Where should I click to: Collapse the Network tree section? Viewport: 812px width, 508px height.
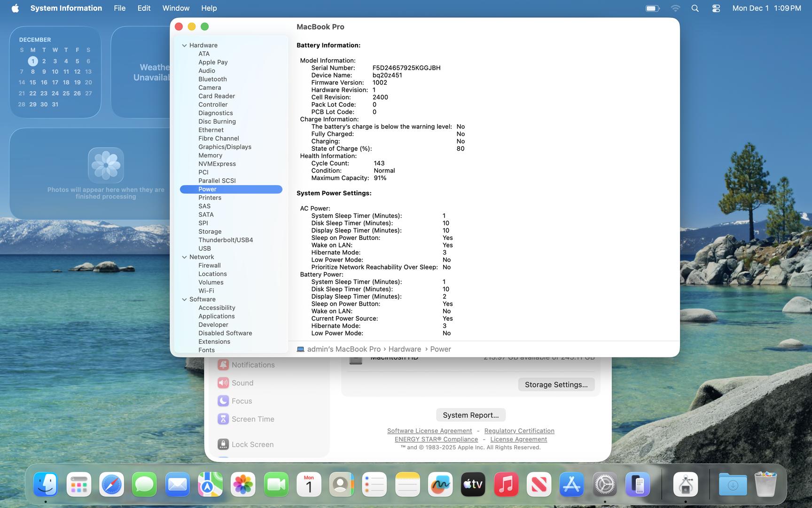pos(184,257)
